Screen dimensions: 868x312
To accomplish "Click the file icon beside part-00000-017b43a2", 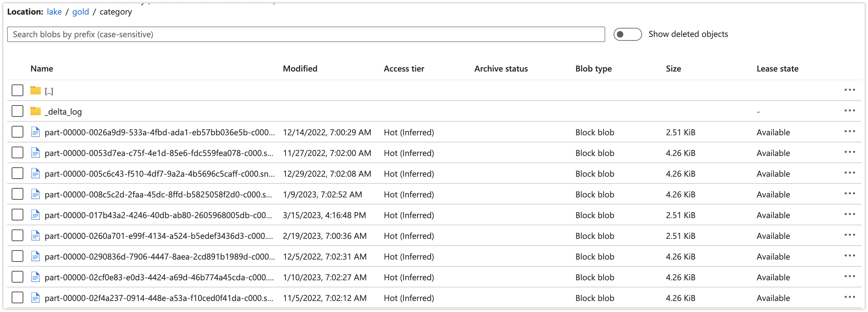I will 35,215.
